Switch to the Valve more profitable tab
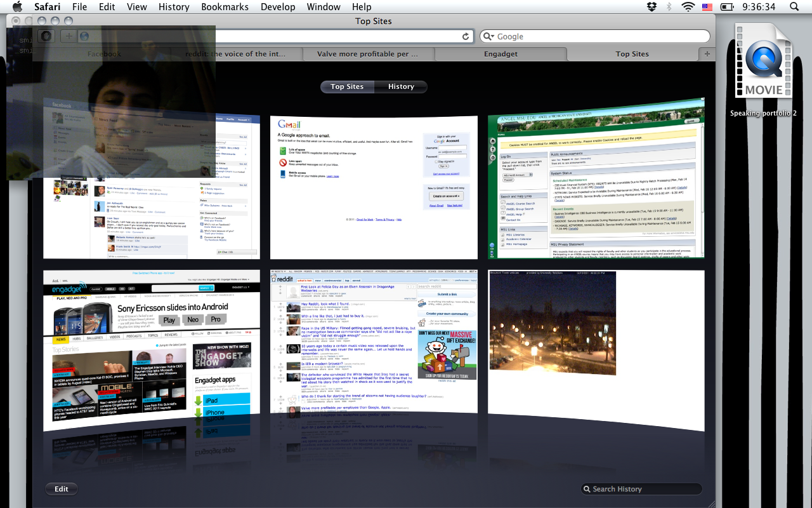 [368, 54]
